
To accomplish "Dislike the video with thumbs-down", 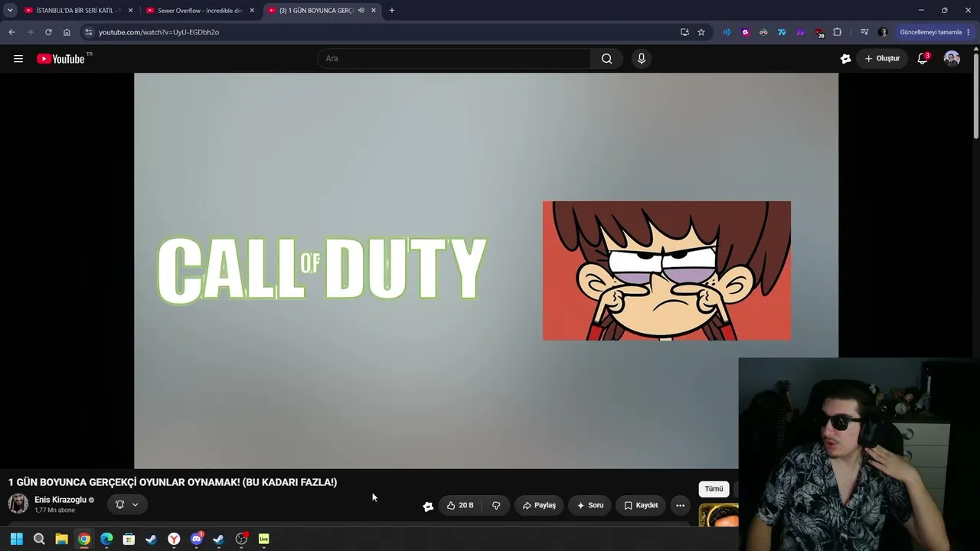I will click(496, 505).
